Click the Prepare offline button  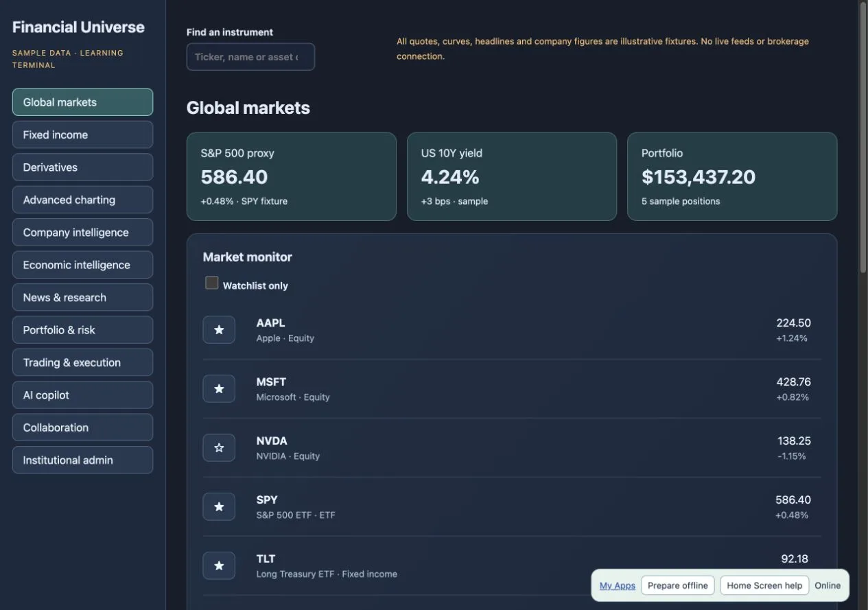pyautogui.click(x=678, y=585)
